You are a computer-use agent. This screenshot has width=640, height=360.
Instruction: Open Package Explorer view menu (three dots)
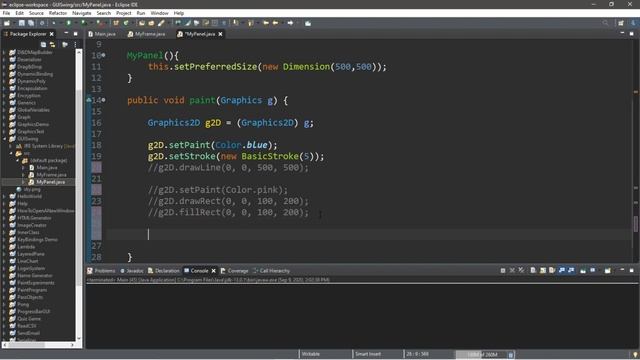[x=76, y=44]
